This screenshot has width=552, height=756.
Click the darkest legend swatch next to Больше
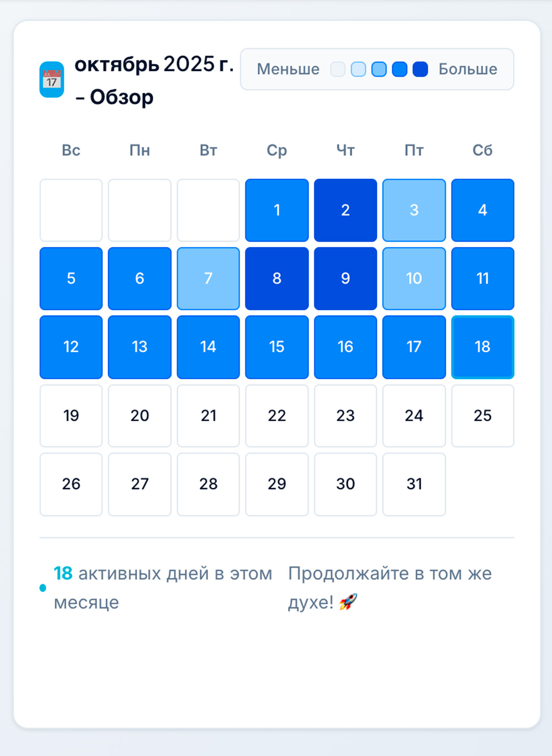420,70
